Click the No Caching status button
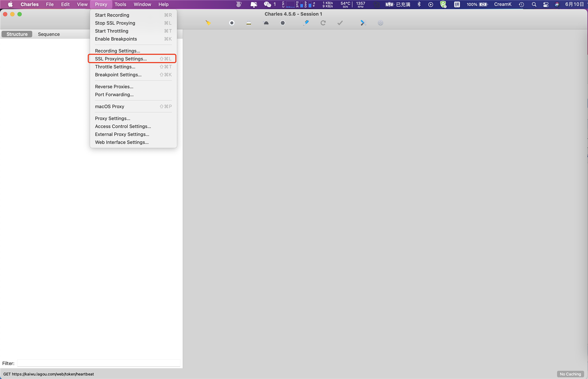 pyautogui.click(x=570, y=374)
